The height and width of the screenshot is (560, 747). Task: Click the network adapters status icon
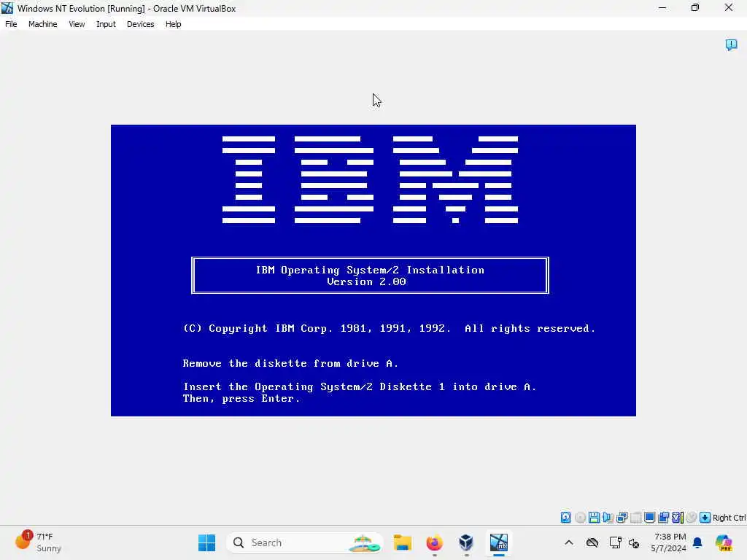pos(622,517)
